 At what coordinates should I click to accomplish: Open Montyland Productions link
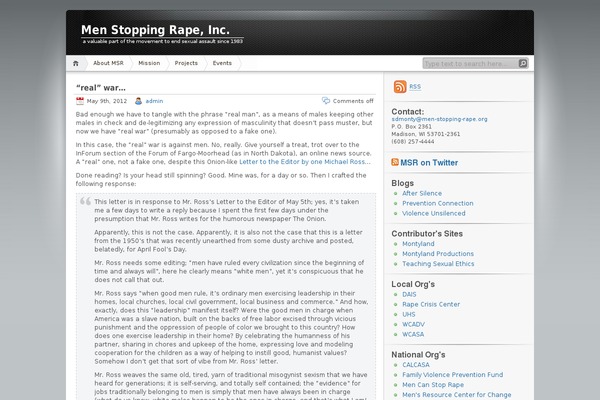(x=438, y=254)
